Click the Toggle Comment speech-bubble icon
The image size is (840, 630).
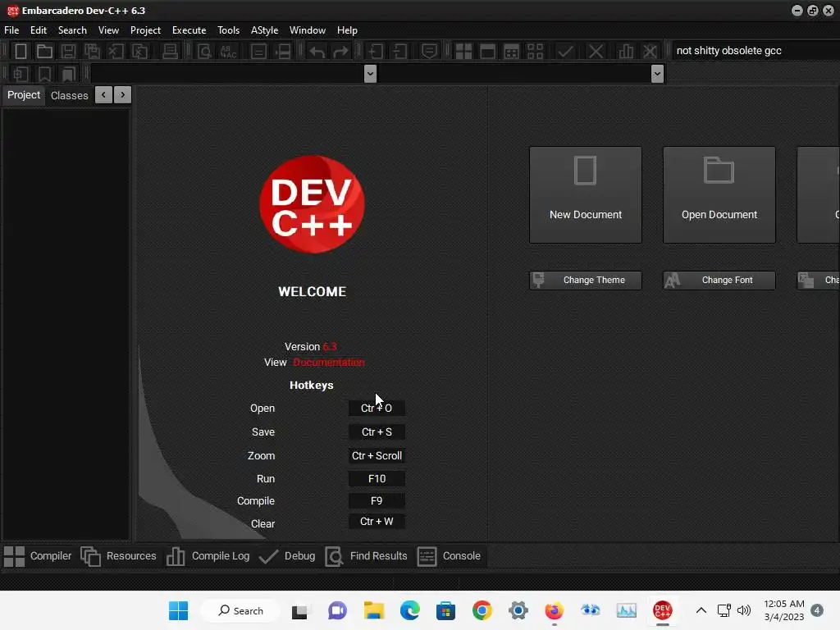[429, 52]
